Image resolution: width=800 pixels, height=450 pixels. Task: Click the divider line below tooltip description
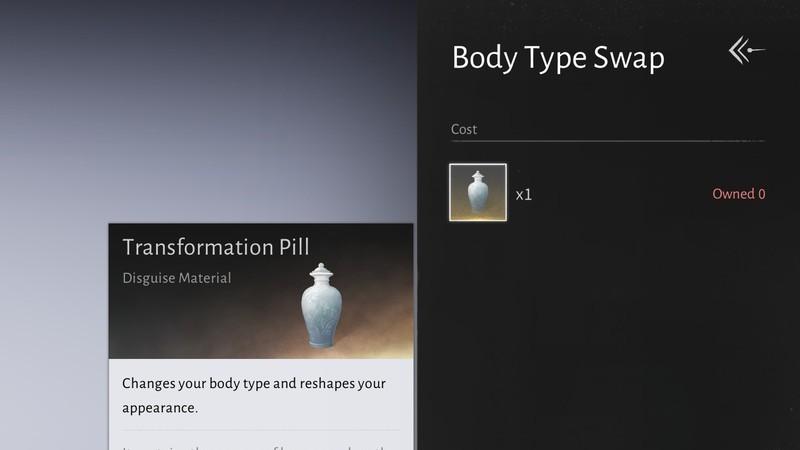coord(262,430)
